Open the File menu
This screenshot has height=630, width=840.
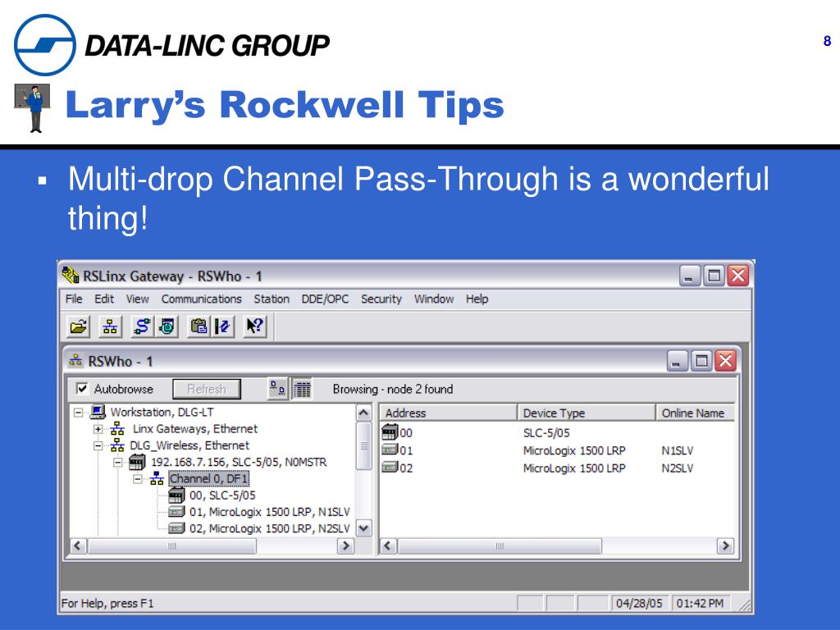click(74, 299)
